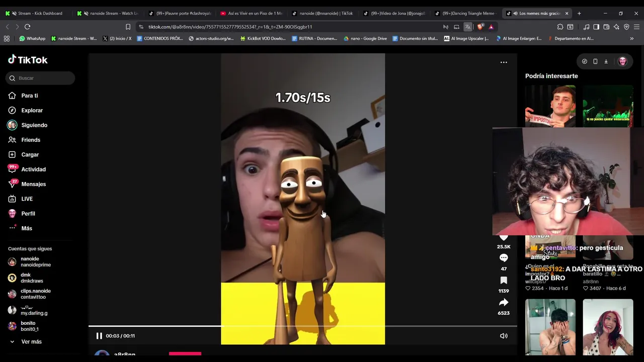Viewport: 644px width, 362px height.
Task: Save video with the bookmark icon
Action: [x=504, y=280]
